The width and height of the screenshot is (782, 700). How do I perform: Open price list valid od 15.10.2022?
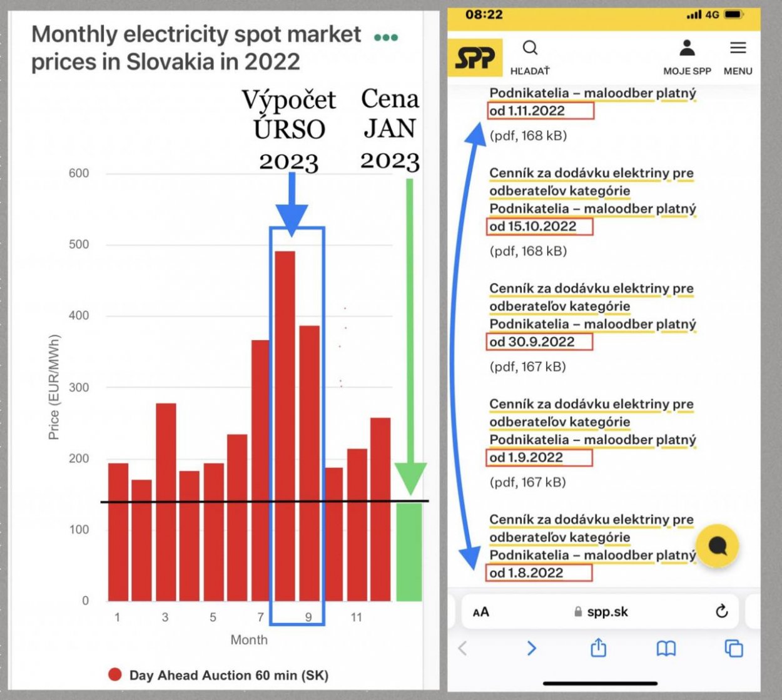click(x=539, y=226)
